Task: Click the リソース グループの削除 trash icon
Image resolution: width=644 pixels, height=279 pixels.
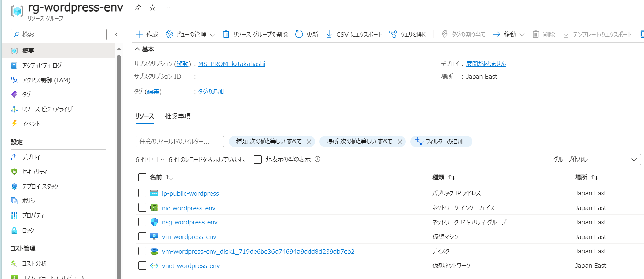Action: 226,34
